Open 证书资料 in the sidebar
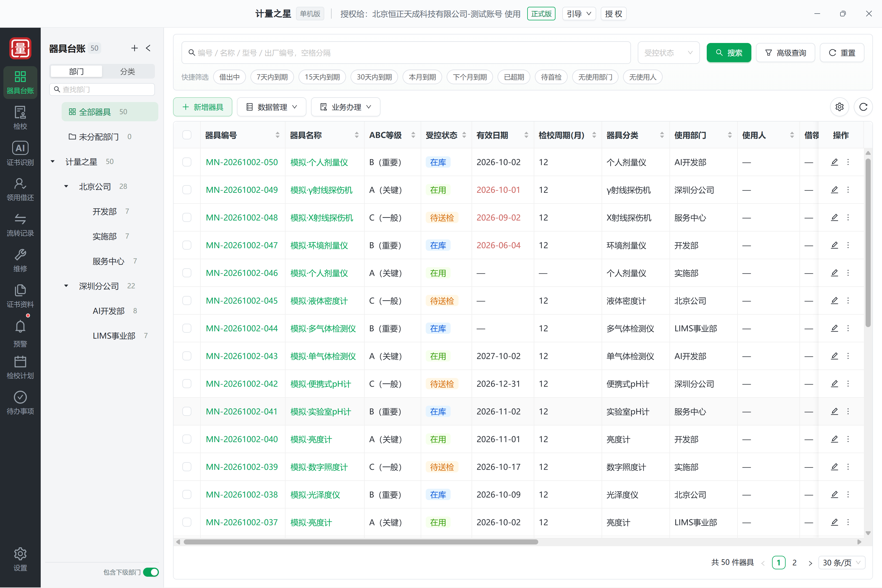 point(20,296)
